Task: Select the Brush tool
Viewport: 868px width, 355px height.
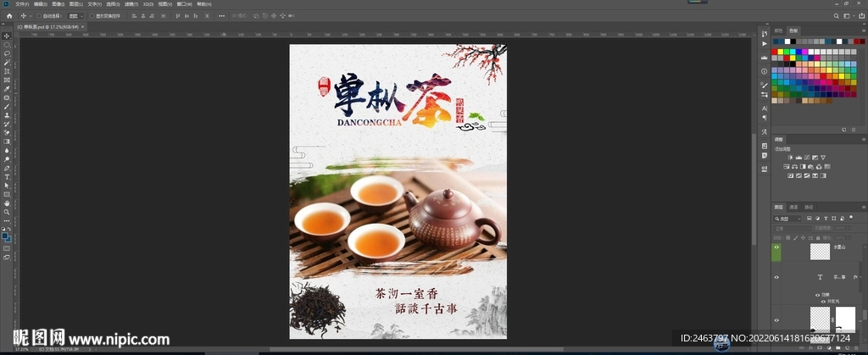Action: pyautogui.click(x=8, y=107)
